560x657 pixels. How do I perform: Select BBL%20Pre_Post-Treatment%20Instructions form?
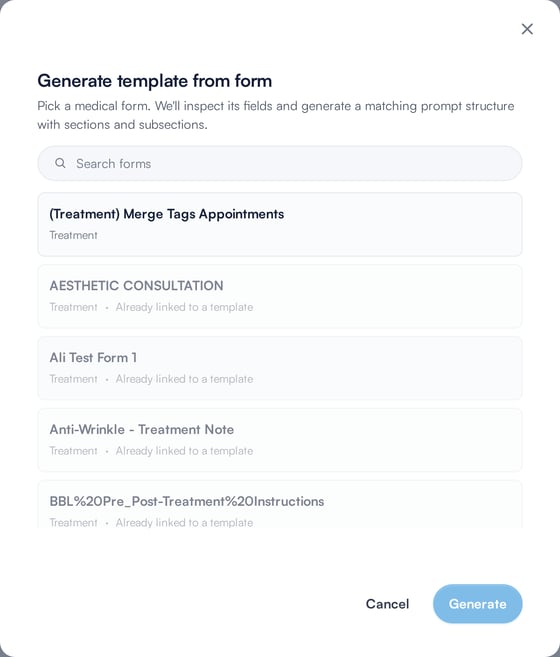point(280,504)
